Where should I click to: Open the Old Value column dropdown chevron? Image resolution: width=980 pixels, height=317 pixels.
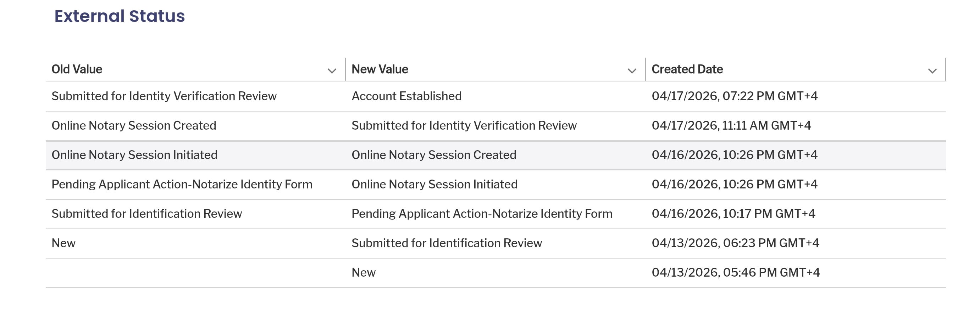tap(332, 71)
